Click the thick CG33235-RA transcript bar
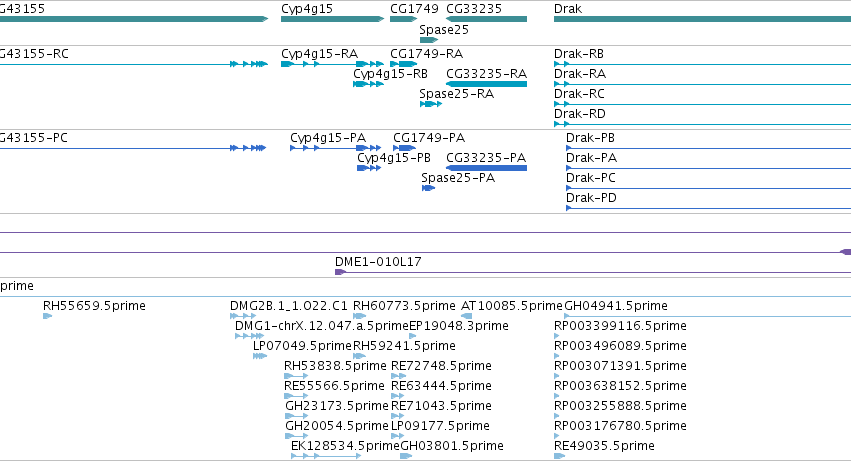Image resolution: width=851 pixels, height=461 pixels. 486,84
